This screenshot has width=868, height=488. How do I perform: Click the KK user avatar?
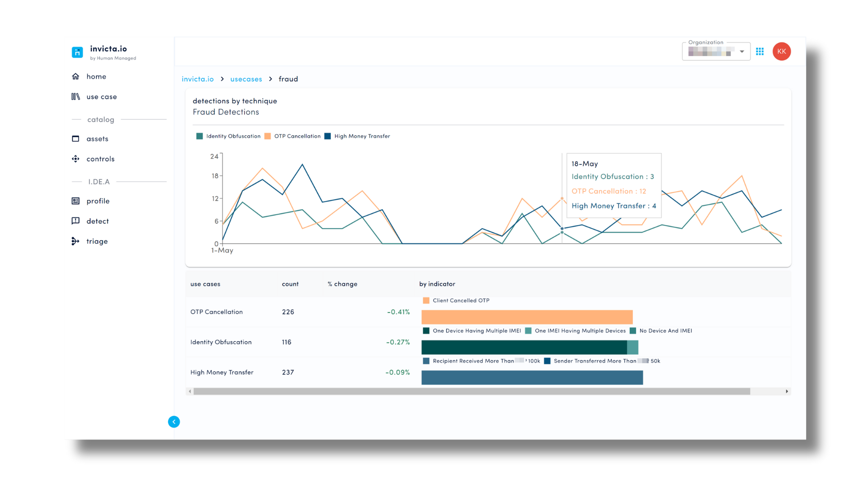(782, 52)
